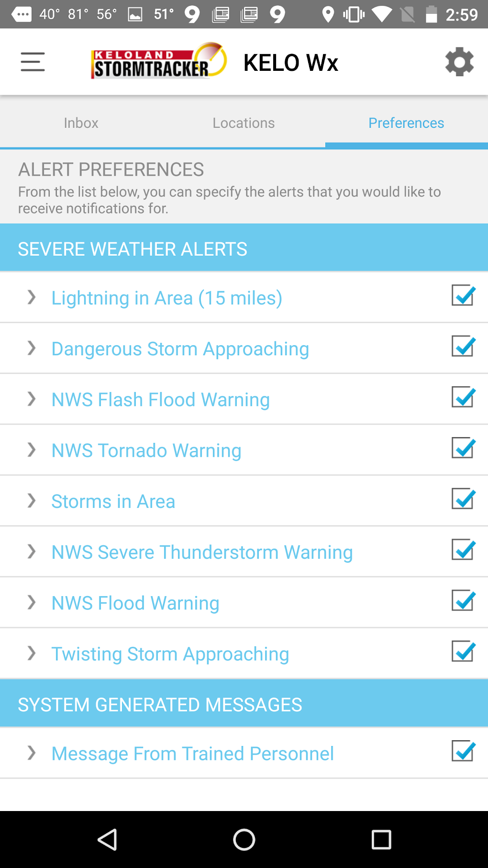Image resolution: width=488 pixels, height=868 pixels.
Task: Disable the NWS Tornado Warning checkbox
Action: click(x=463, y=448)
